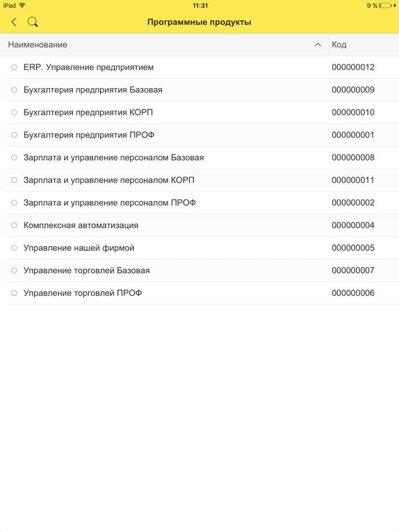The width and height of the screenshot is (399, 532).
Task: Open the search magnifier icon
Action: point(32,22)
